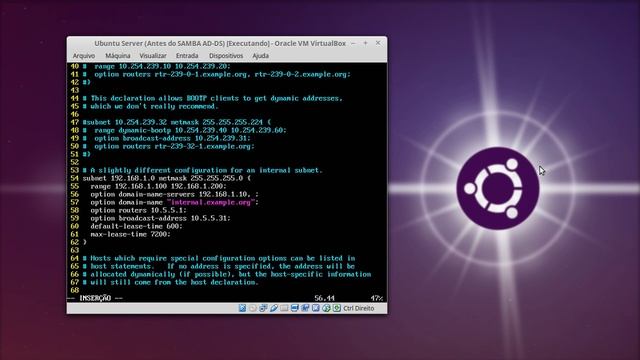Viewport: 640px width, 360px height.
Task: Open the network adapters status icon
Action: 263,308
